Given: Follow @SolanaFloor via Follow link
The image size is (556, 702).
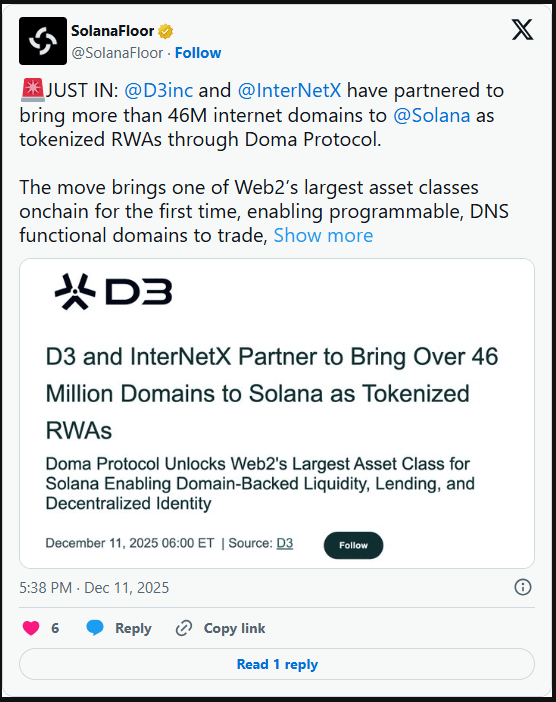Looking at the screenshot, I should pos(198,53).
